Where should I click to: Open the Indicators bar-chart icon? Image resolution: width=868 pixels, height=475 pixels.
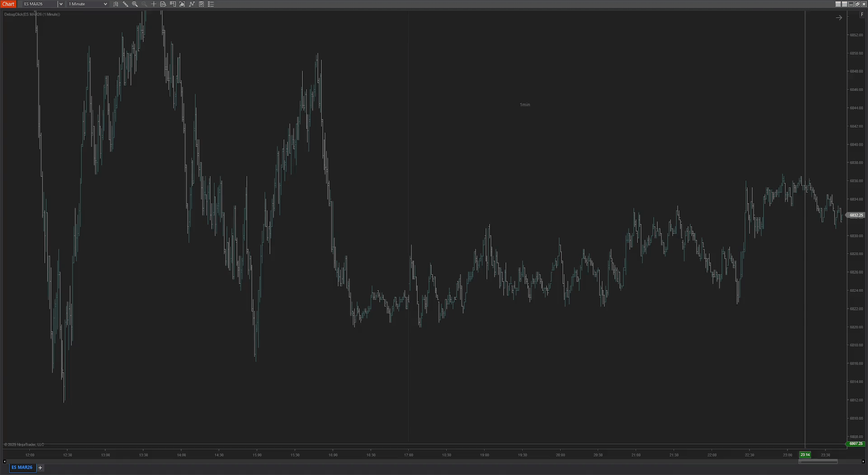[x=182, y=4]
